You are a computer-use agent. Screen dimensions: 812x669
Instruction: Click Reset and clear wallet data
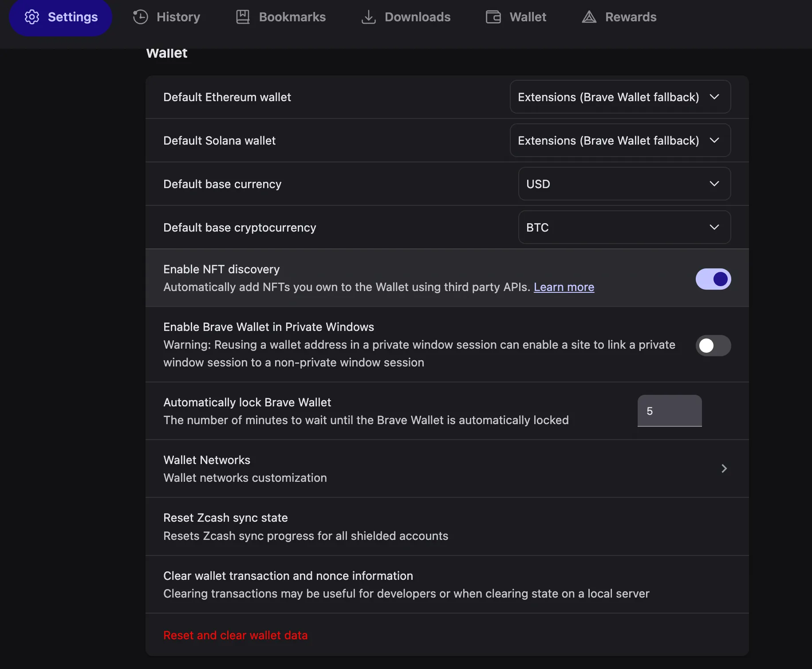click(x=236, y=635)
